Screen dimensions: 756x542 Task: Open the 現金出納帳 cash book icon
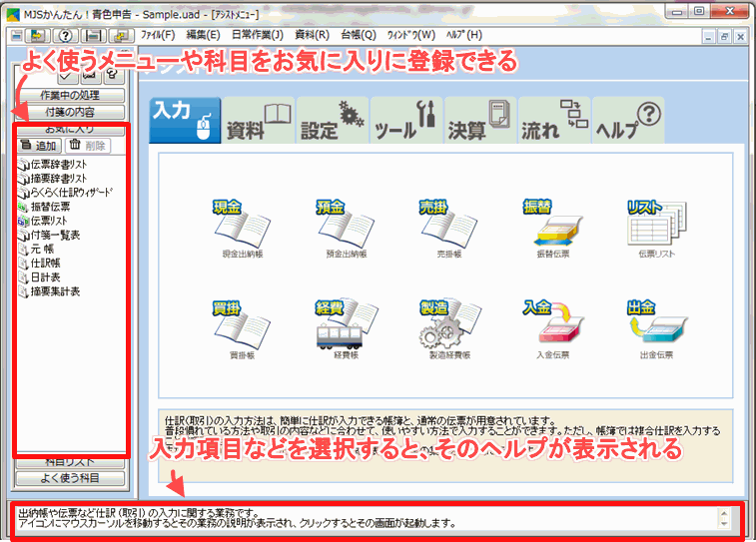(x=242, y=229)
